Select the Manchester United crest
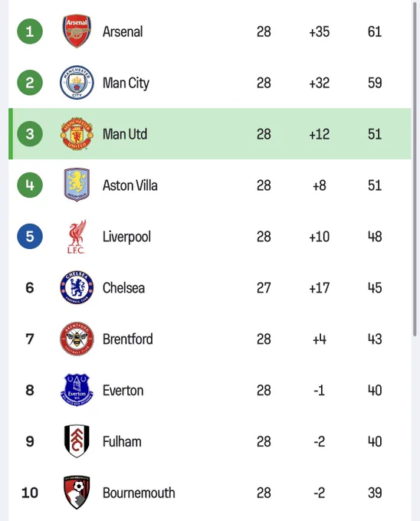Viewport: 420px width, 521px height. coord(77,134)
